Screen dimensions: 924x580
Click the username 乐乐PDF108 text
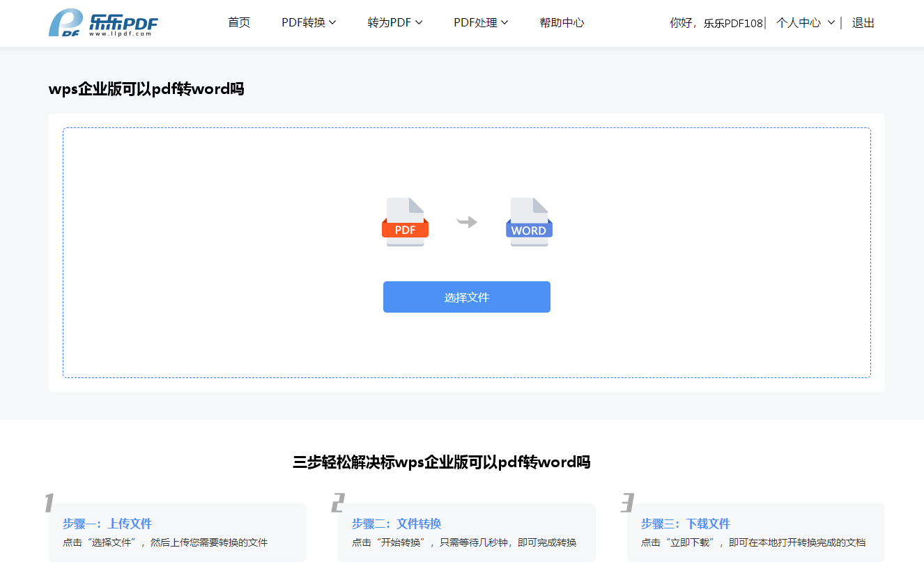click(x=733, y=23)
